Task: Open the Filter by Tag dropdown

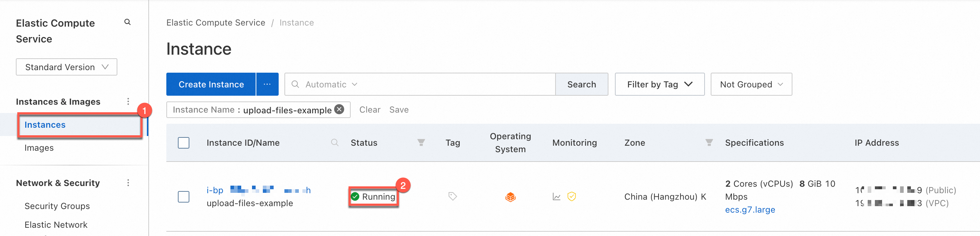Action: (x=659, y=85)
